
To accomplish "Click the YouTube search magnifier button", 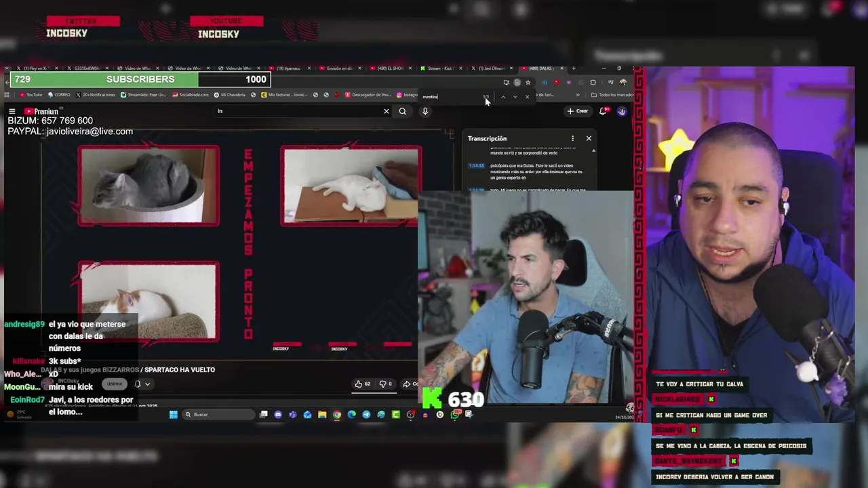I will tap(403, 111).
